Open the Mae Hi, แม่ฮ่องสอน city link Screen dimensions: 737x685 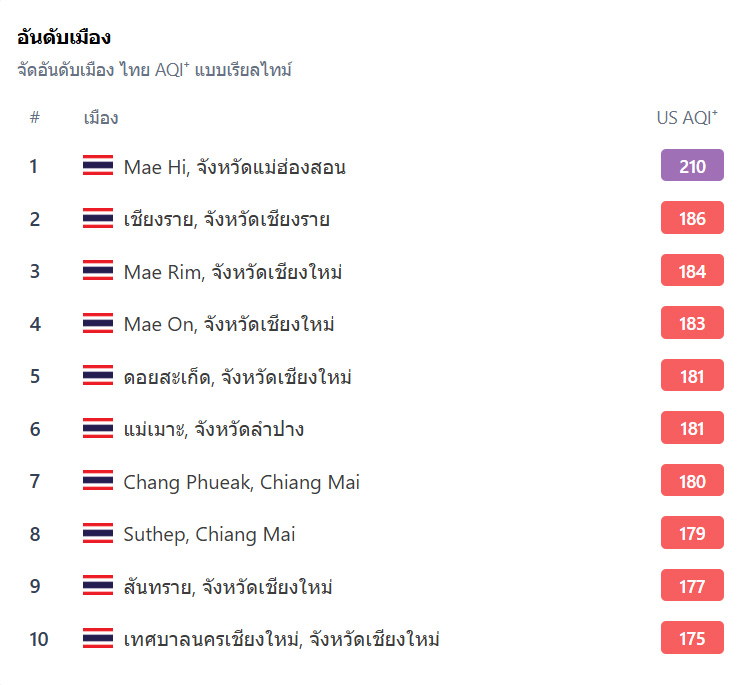coord(235,166)
